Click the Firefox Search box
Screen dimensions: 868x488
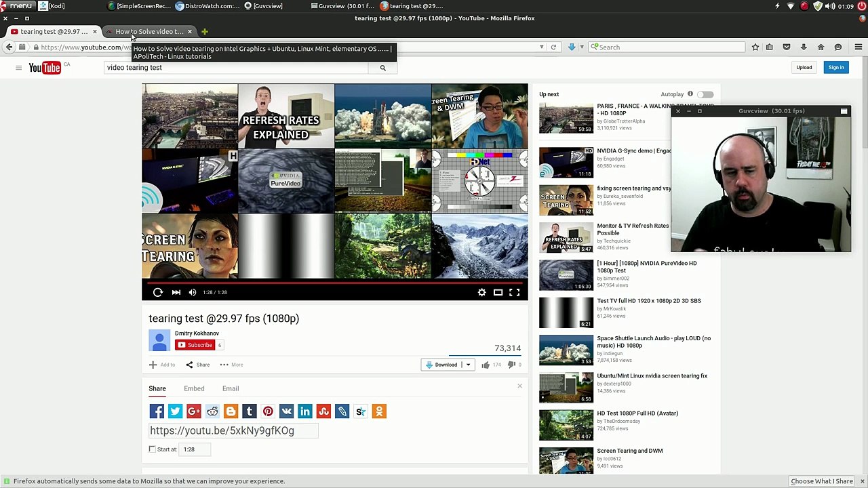click(x=667, y=47)
